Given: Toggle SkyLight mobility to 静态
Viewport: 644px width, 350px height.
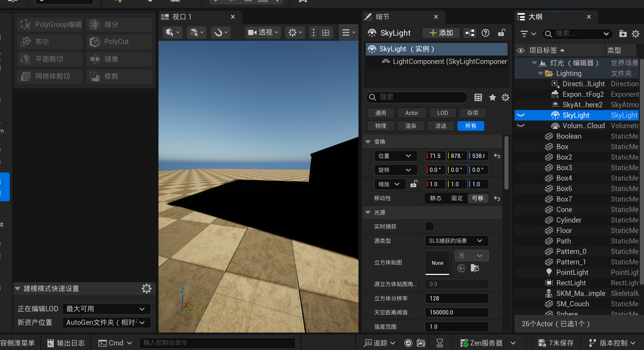Looking at the screenshot, I should point(435,198).
